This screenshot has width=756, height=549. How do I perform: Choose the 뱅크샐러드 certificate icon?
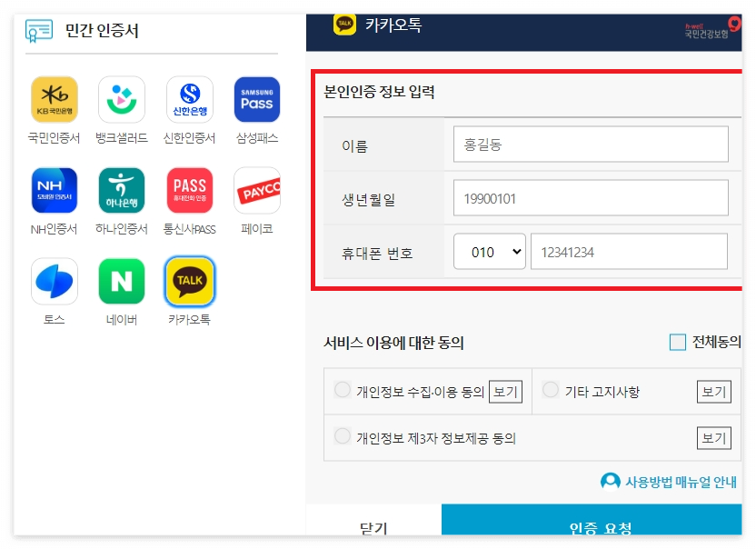pyautogui.click(x=122, y=99)
